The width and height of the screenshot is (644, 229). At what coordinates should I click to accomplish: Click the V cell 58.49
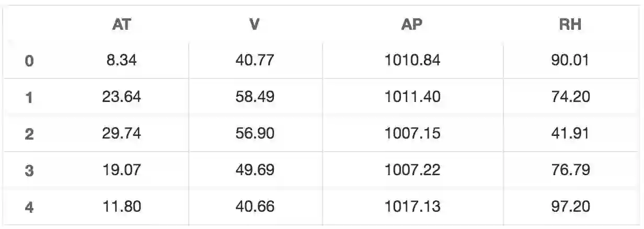pos(255,97)
